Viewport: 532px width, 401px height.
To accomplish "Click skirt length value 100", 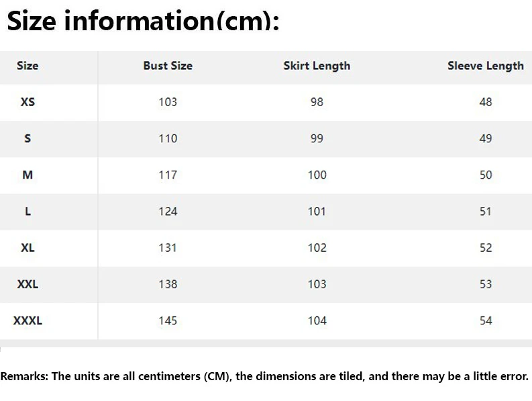I will (x=317, y=175).
